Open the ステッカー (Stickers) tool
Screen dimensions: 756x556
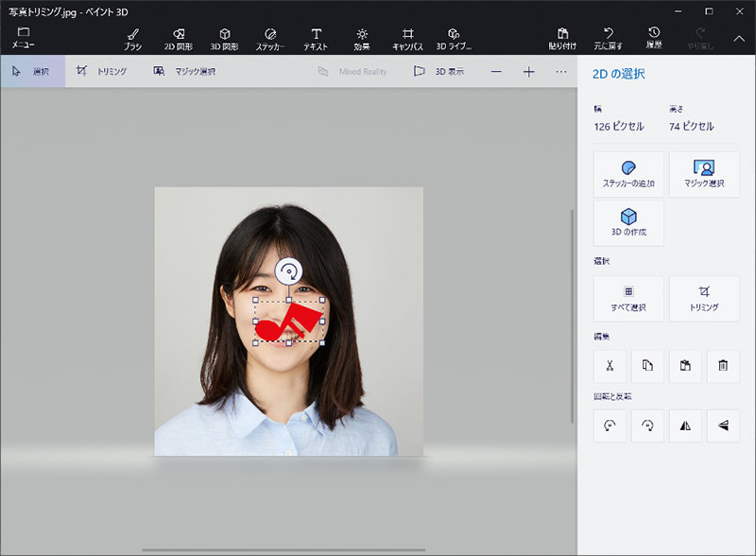[x=270, y=38]
